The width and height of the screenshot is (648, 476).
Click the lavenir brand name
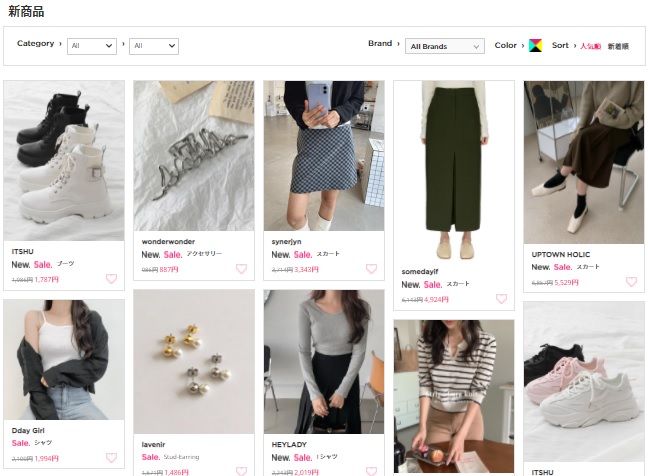tap(153, 445)
